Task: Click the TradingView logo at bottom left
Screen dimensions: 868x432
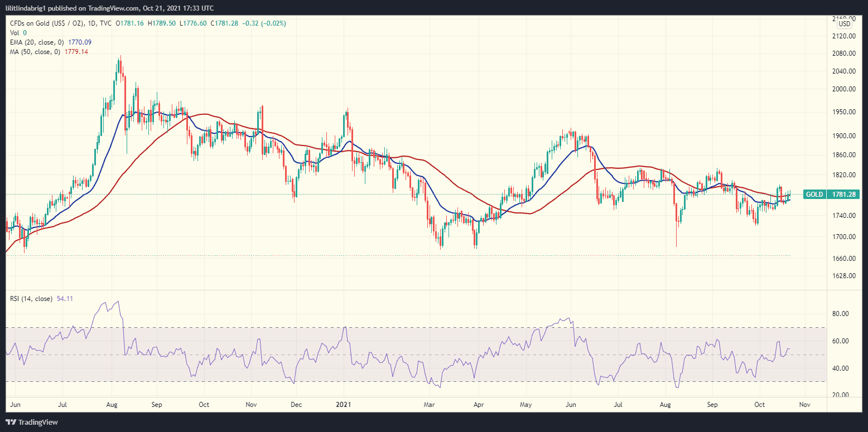Action: pos(31,422)
